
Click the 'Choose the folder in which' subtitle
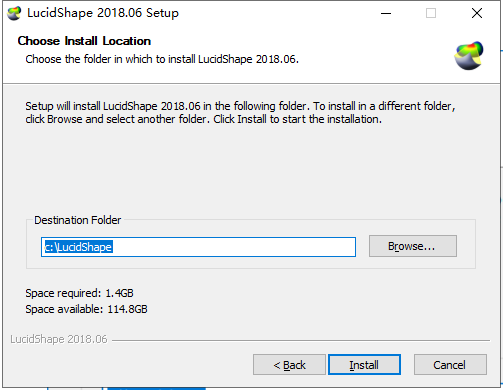(x=162, y=59)
